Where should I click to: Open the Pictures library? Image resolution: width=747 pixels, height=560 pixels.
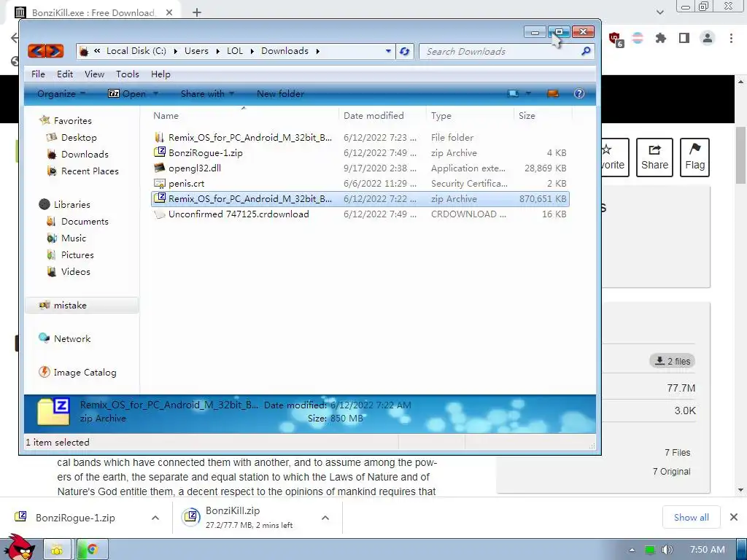pyautogui.click(x=77, y=254)
